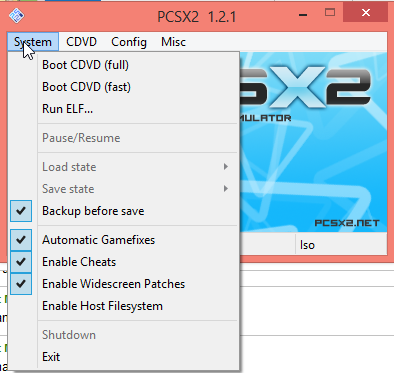Select Run ELF... entry
Viewport: 394px width, 373px height.
(124, 109)
